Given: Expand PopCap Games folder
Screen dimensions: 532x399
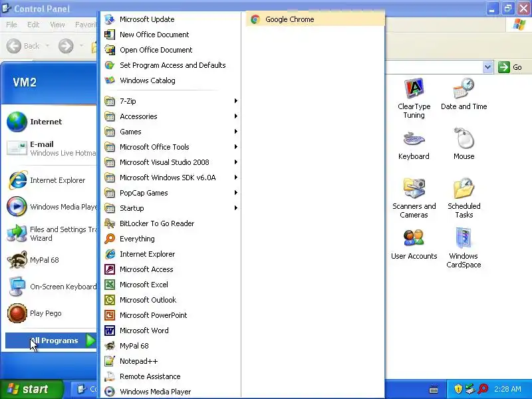Looking at the screenshot, I should click(x=171, y=193).
